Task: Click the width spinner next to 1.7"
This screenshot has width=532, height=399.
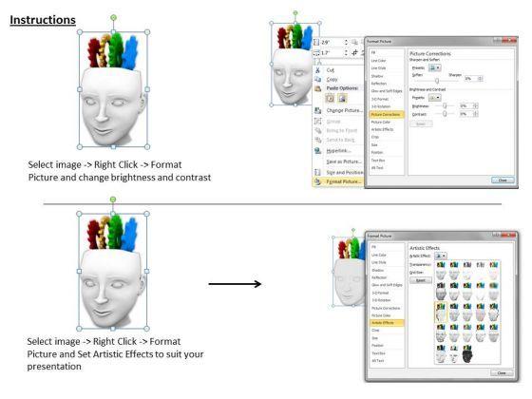Action: click(x=346, y=53)
